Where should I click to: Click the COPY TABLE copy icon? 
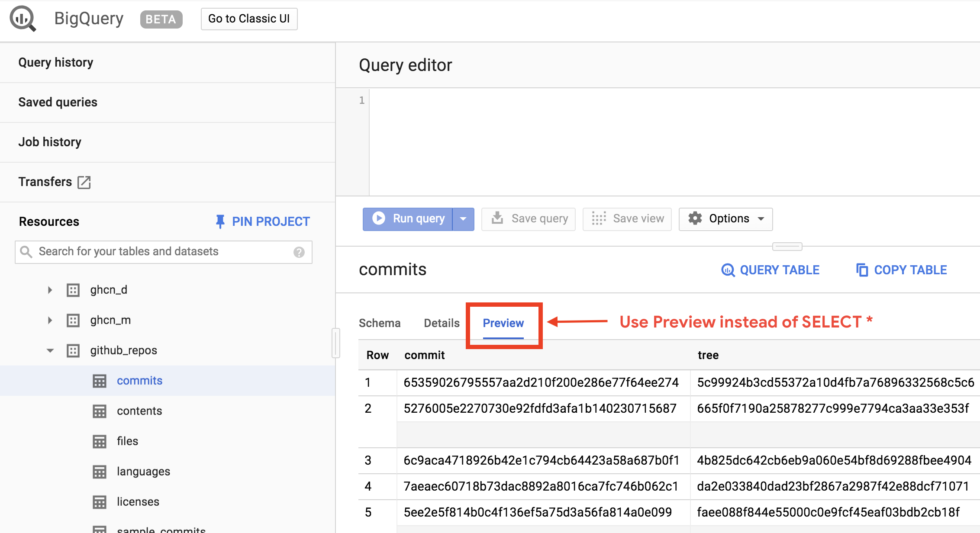point(862,270)
